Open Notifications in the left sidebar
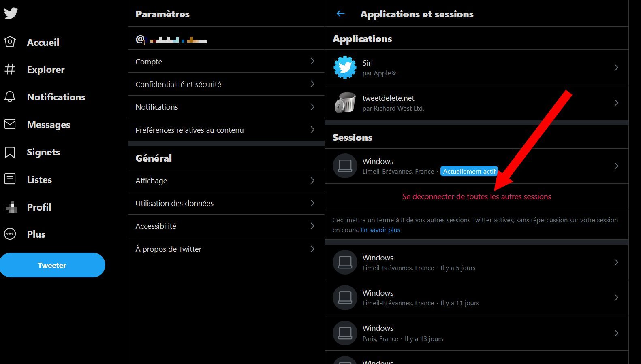 (x=56, y=97)
